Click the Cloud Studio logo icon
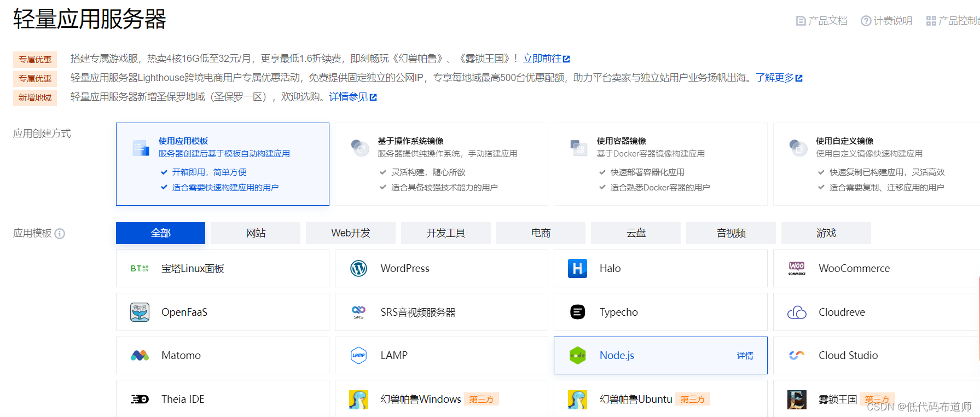This screenshot has height=417, width=980. tap(797, 356)
